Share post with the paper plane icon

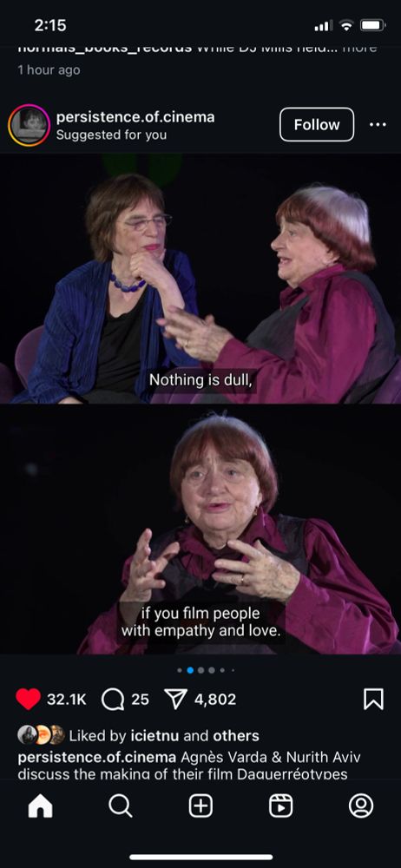click(x=176, y=699)
